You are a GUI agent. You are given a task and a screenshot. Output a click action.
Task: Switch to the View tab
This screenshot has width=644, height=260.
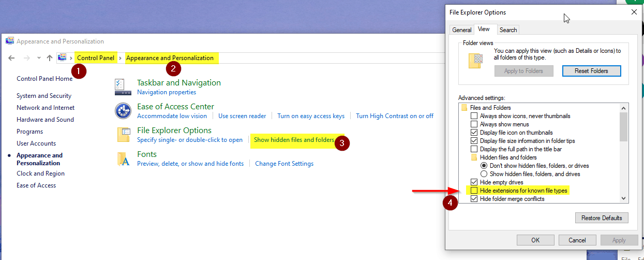(484, 29)
